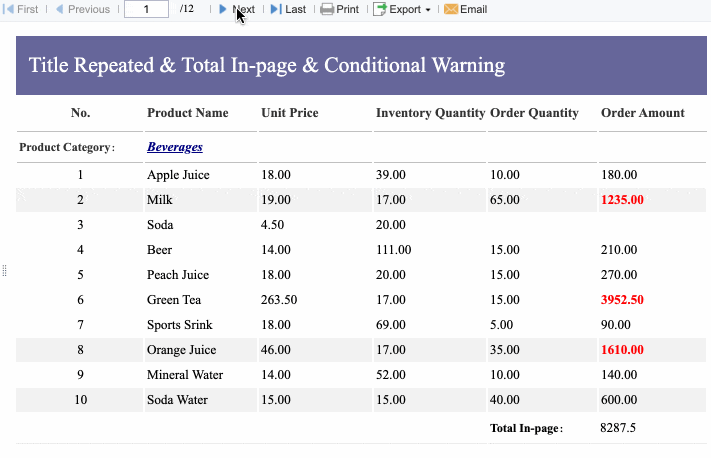Viewport: 711px width, 458px height.
Task: Open the Export dropdown arrow
Action: tap(428, 10)
